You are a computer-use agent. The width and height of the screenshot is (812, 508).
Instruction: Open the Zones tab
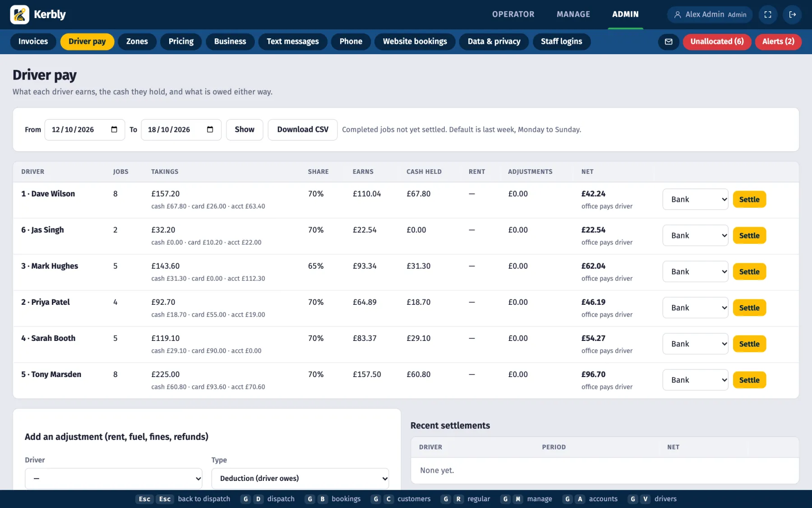137,42
